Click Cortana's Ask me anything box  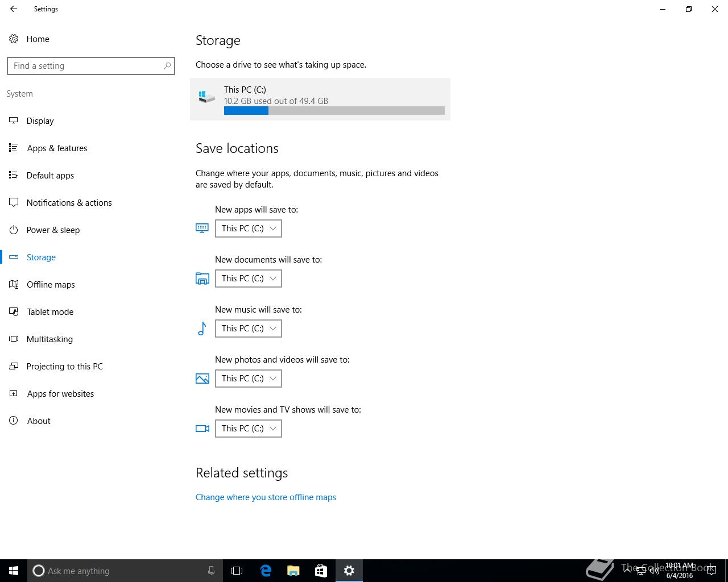(x=125, y=571)
